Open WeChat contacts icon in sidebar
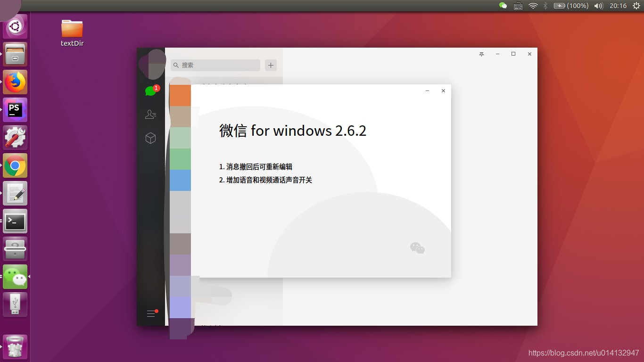 pos(150,115)
